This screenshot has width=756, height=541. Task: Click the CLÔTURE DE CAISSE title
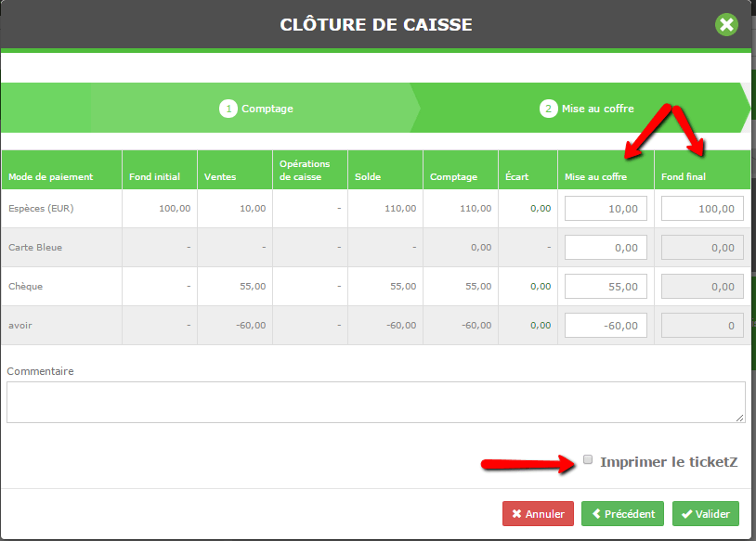coord(376,24)
